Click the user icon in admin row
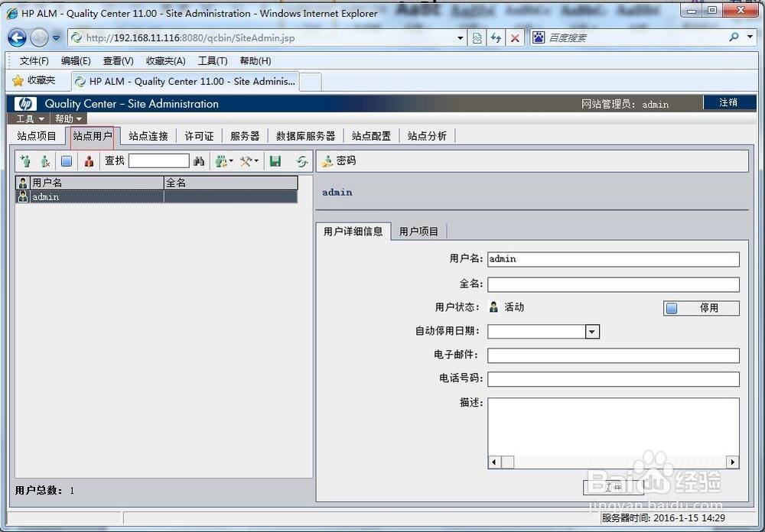Viewport: 765px width, 532px height. pos(22,196)
